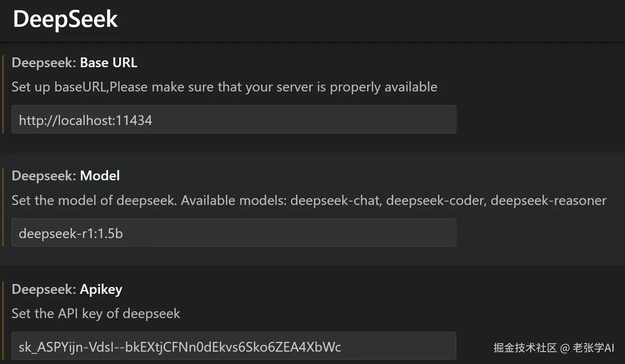The height and width of the screenshot is (364, 625).
Task: Click the modified indicator bar beside Model
Action: tap(3, 208)
